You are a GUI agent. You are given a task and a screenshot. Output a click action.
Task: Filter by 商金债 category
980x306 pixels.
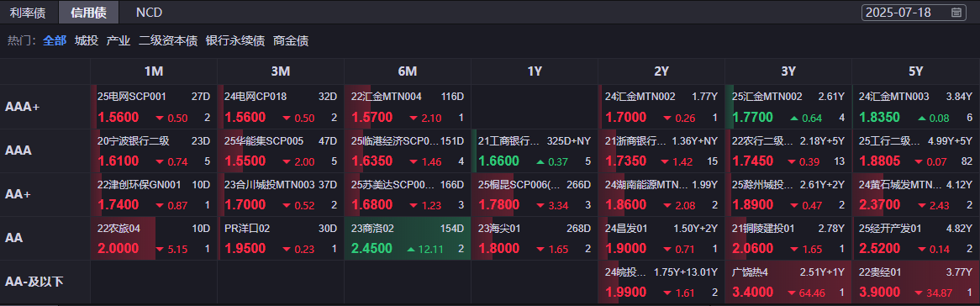point(291,40)
